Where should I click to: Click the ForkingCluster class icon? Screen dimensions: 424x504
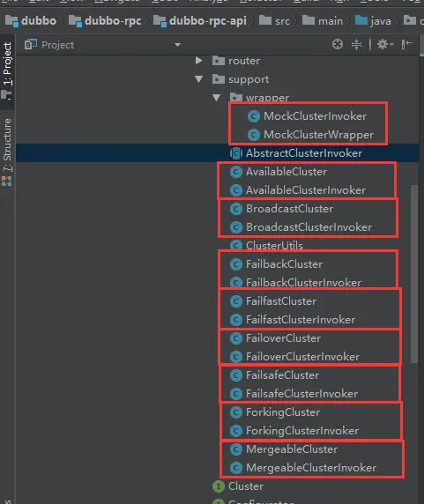pos(236,412)
